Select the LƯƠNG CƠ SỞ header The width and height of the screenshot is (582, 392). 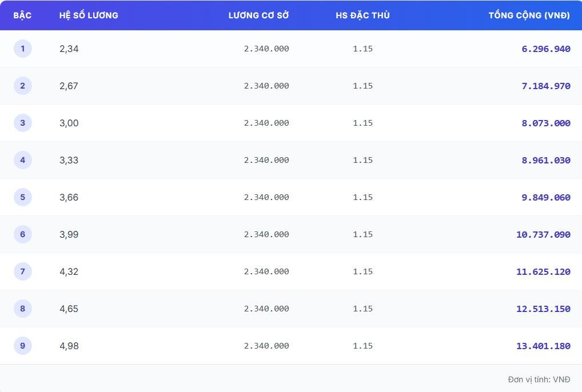[x=258, y=15]
